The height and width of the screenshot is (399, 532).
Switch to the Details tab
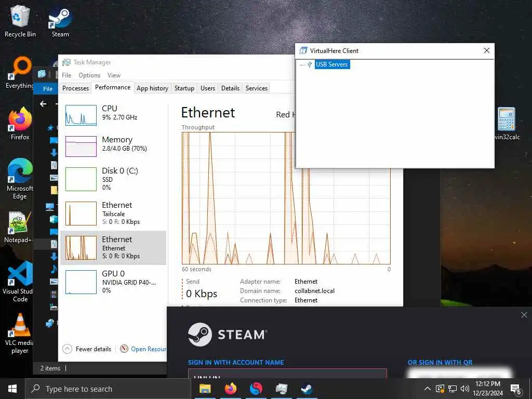(230, 88)
